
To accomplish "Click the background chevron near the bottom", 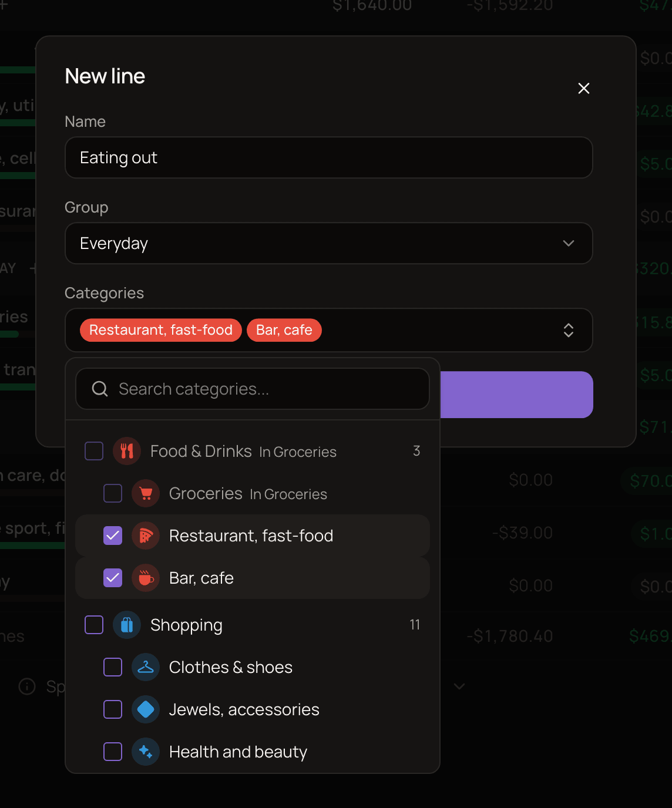I will click(460, 686).
